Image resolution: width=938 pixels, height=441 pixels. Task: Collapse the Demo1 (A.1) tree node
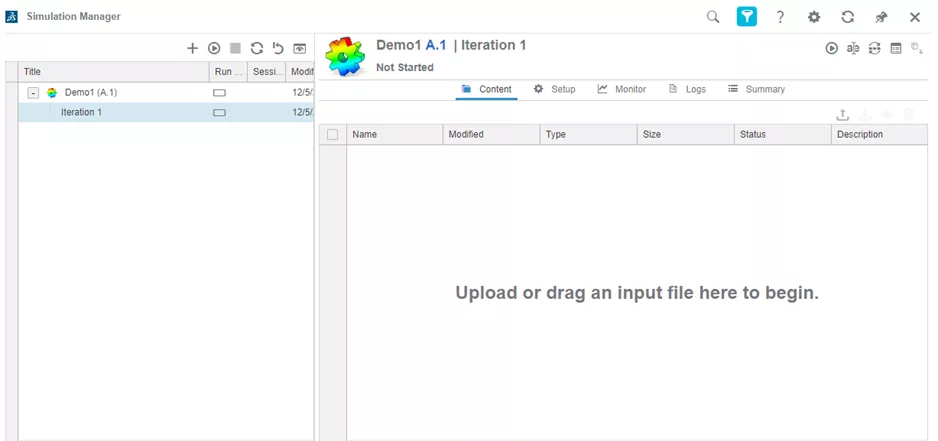tap(34, 93)
